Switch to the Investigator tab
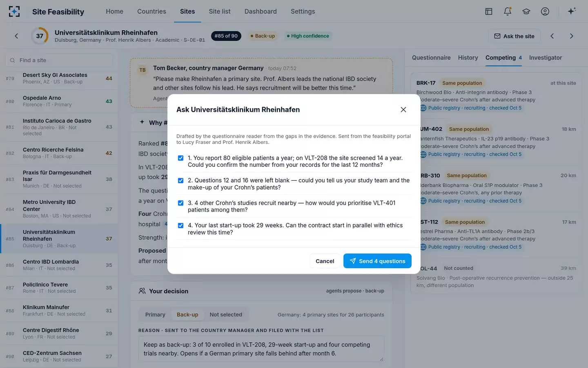The height and width of the screenshot is (368, 588). 546,58
